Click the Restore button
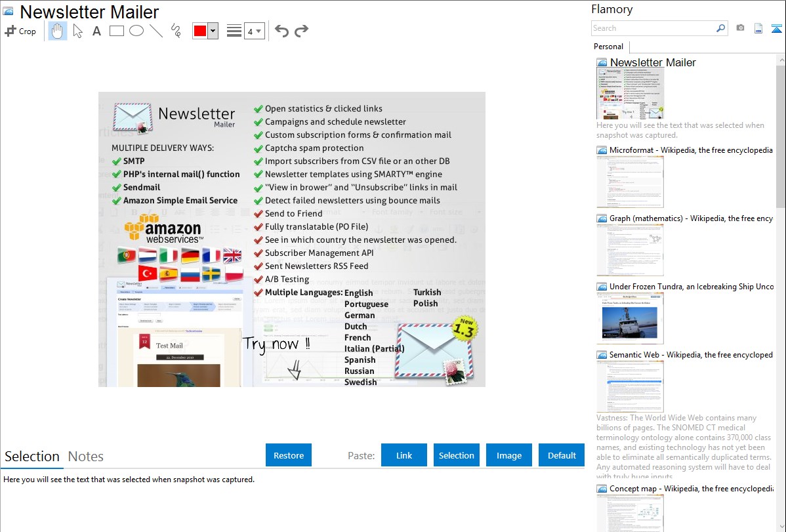The height and width of the screenshot is (532, 786). (x=289, y=455)
